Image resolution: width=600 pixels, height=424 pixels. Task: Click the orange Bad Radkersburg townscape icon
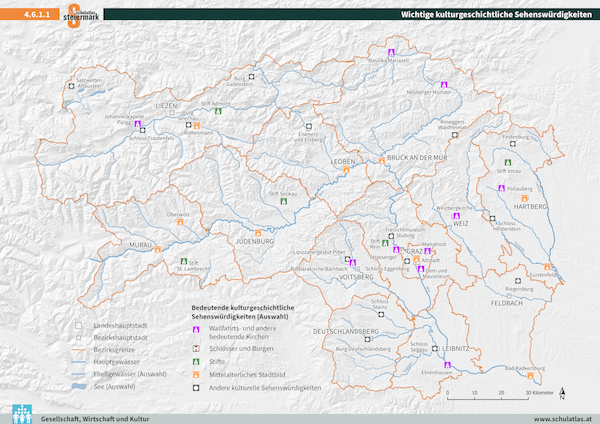click(530, 376)
